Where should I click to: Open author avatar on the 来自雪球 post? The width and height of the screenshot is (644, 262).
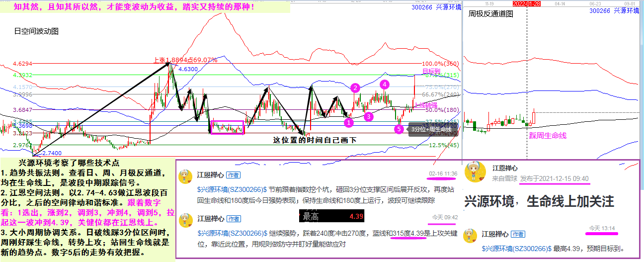pyautogui.click(x=475, y=172)
